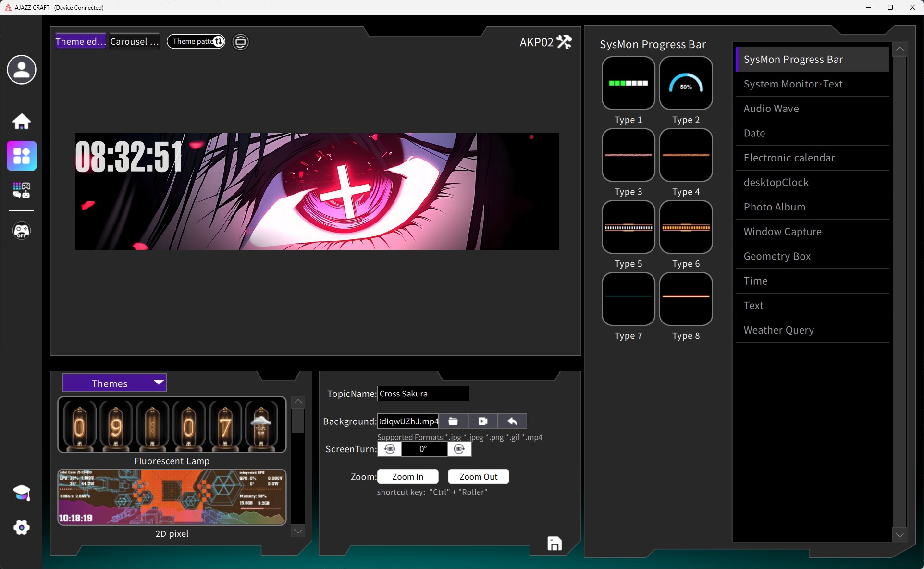
Task: Rotate screen clockwise 180 icon
Action: click(x=459, y=449)
